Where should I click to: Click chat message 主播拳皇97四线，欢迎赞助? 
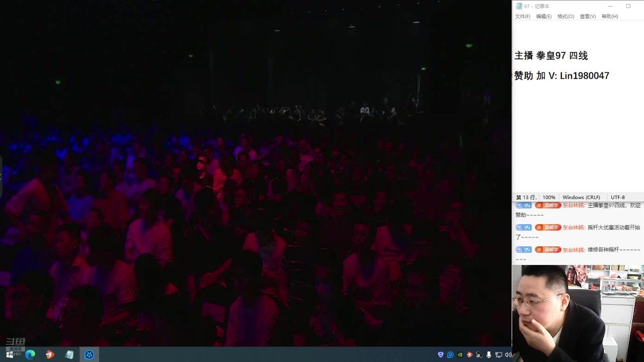[578, 210]
